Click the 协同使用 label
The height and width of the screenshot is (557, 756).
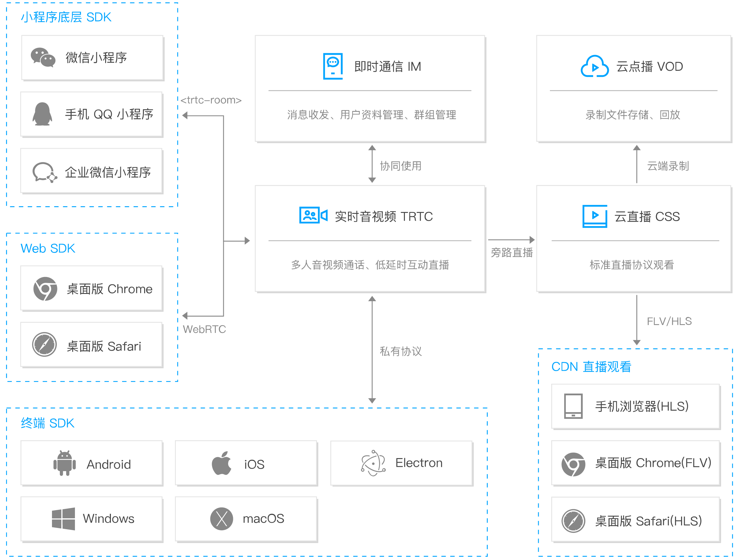pos(401,166)
